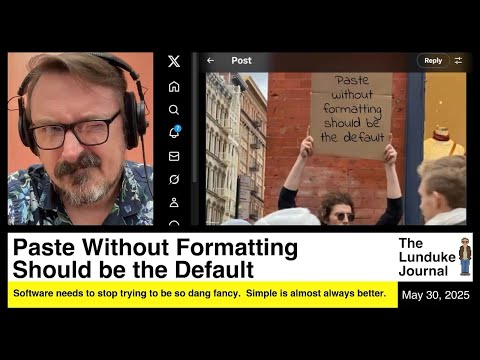Open the protest sign photo in post

point(336,149)
